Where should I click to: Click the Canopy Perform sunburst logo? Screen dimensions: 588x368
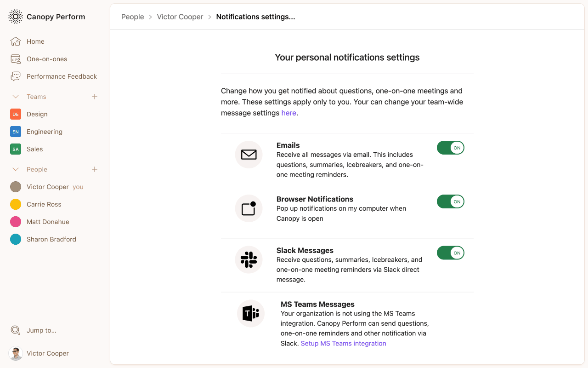(16, 17)
